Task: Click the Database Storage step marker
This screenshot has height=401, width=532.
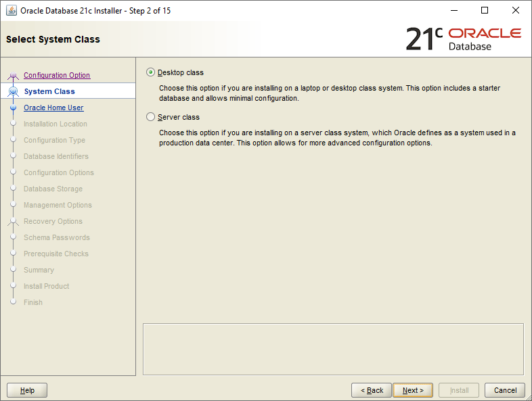Action: (14, 188)
